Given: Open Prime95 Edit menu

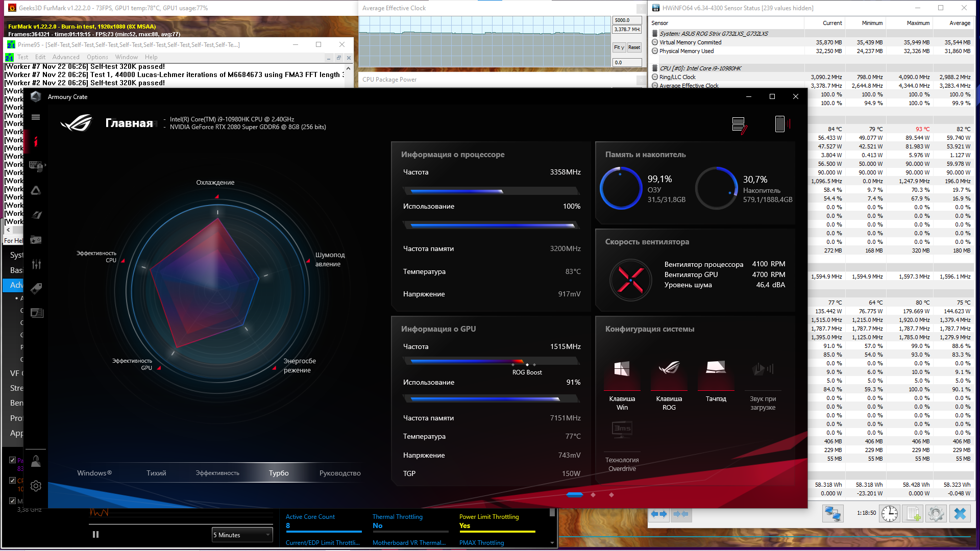Looking at the screenshot, I should click(x=40, y=57).
